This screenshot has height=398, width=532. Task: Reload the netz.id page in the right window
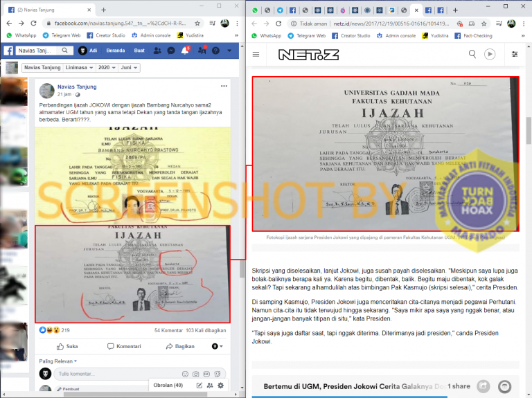[278, 24]
